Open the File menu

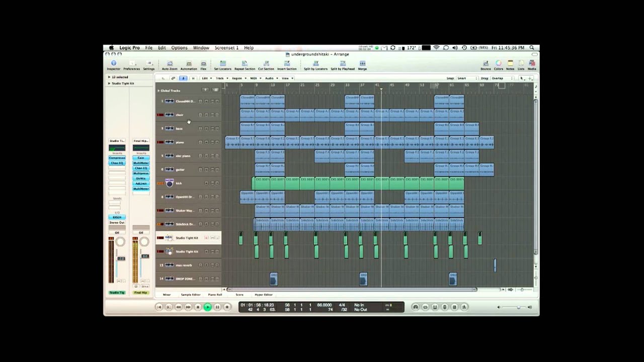(x=149, y=48)
